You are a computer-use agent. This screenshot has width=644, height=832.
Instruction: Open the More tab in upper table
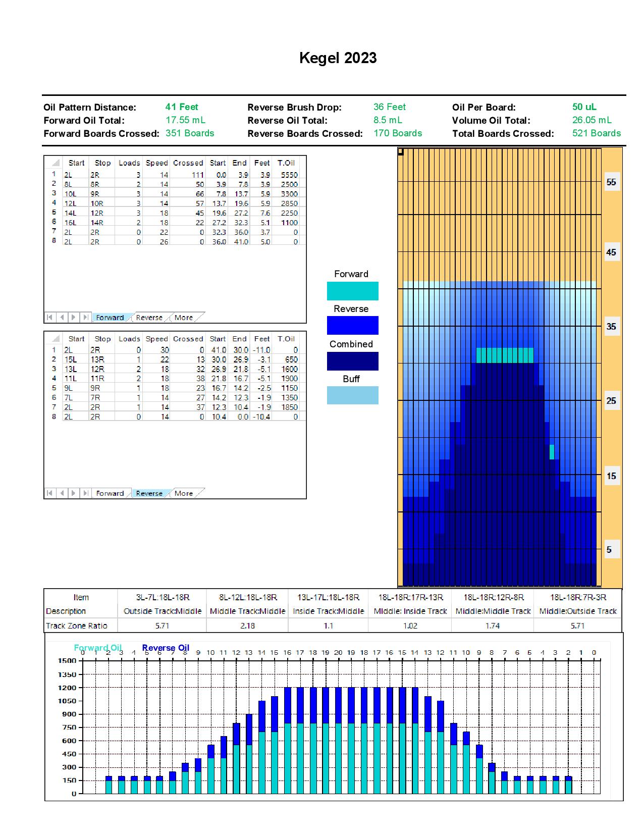pyautogui.click(x=184, y=318)
